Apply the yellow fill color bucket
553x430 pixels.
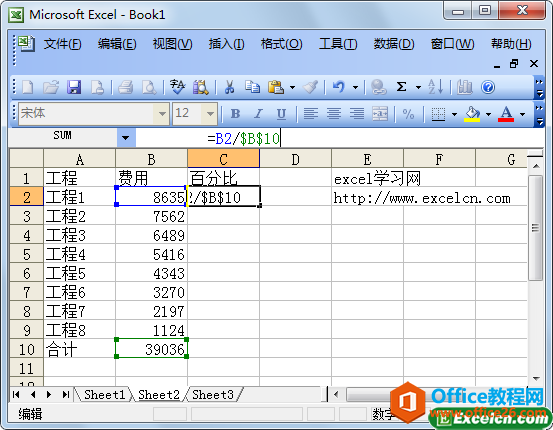coord(472,114)
